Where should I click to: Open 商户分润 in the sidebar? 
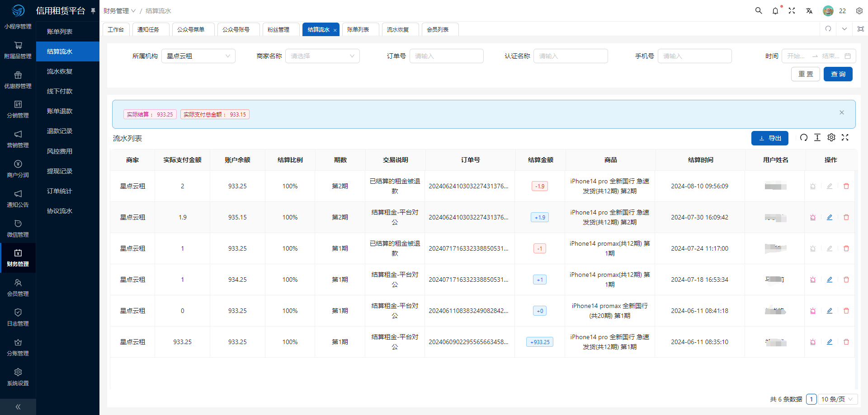coord(18,169)
